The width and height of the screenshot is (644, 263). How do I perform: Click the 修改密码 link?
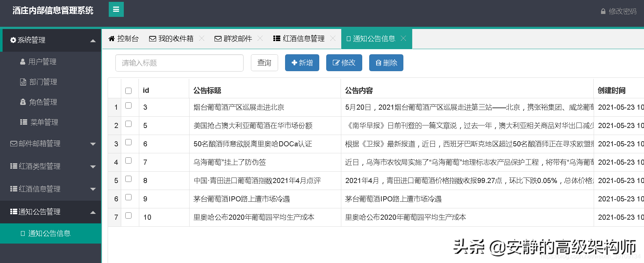coord(622,11)
